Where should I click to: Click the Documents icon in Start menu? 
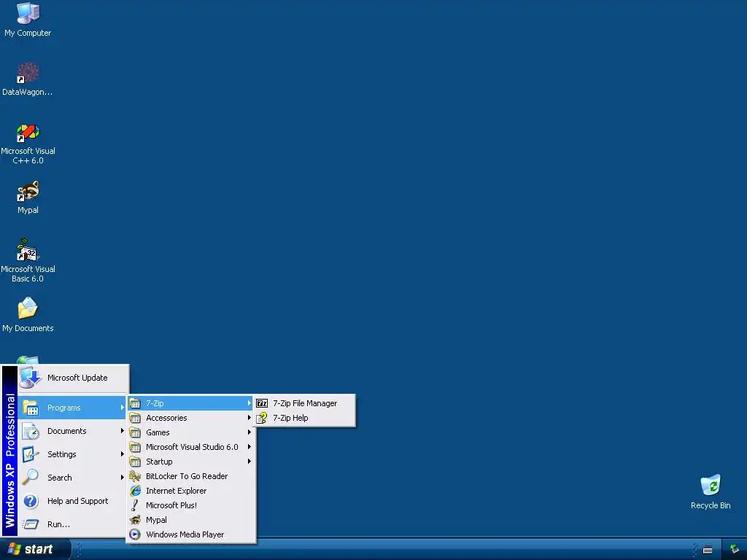coord(31,431)
